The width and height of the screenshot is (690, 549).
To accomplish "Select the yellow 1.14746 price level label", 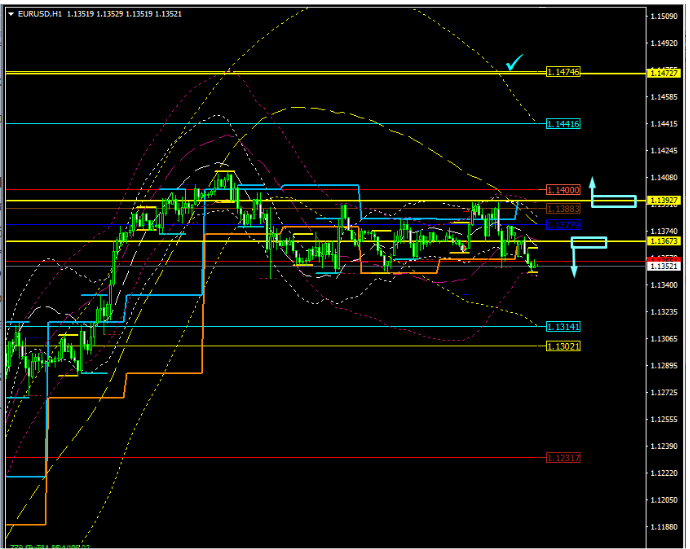I will click(563, 72).
